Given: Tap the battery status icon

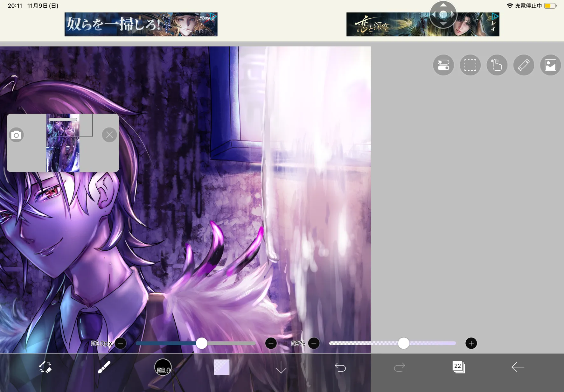Looking at the screenshot, I should tap(550, 6).
